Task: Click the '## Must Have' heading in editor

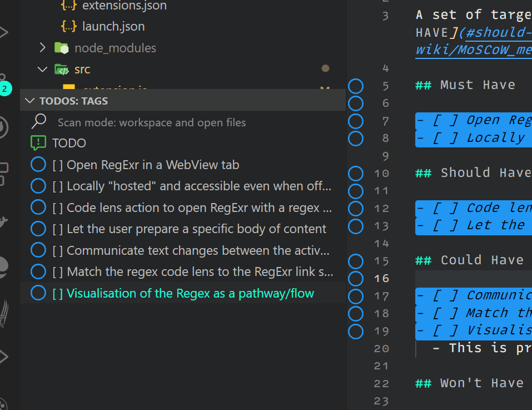Action: (x=465, y=85)
